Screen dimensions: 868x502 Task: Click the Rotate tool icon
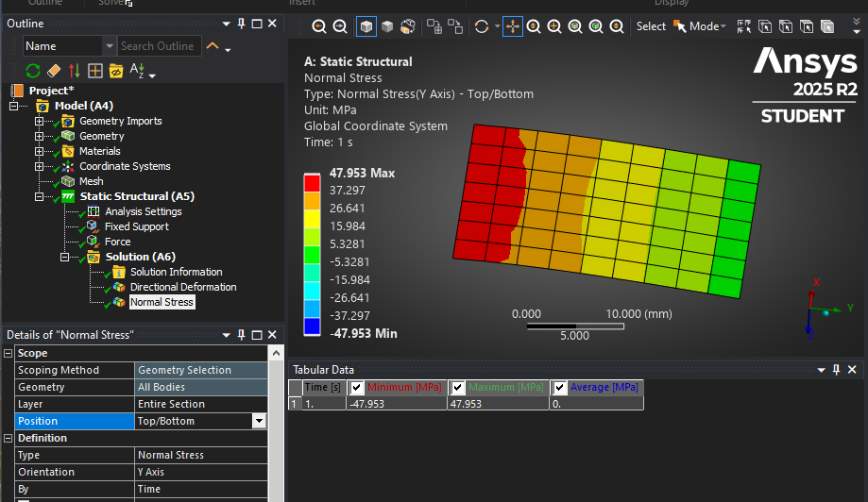click(482, 26)
